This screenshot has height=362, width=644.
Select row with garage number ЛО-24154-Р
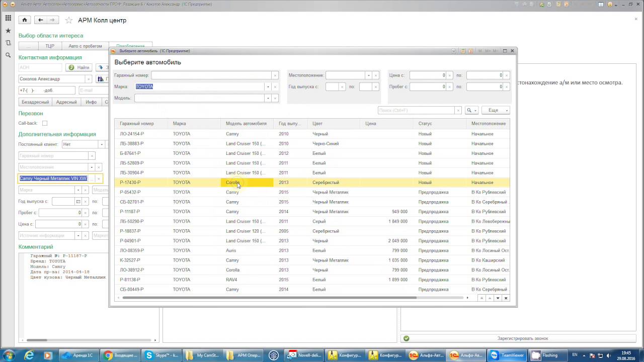click(x=312, y=134)
